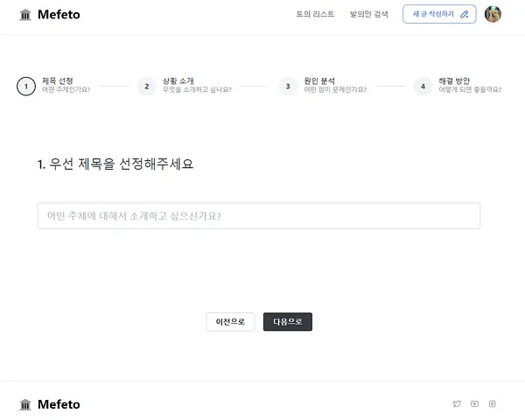Click the Mefeto building logo icon in header
Image resolution: width=525 pixels, height=420 pixels.
[x=25, y=15]
